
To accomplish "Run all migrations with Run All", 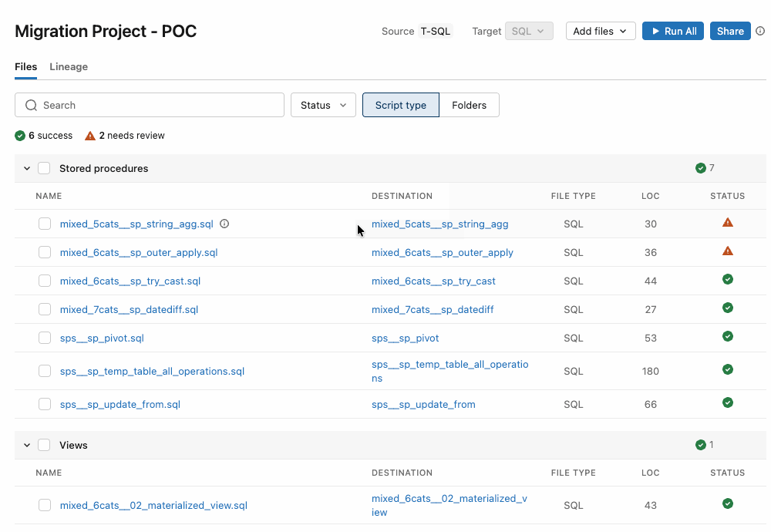I will 673,31.
